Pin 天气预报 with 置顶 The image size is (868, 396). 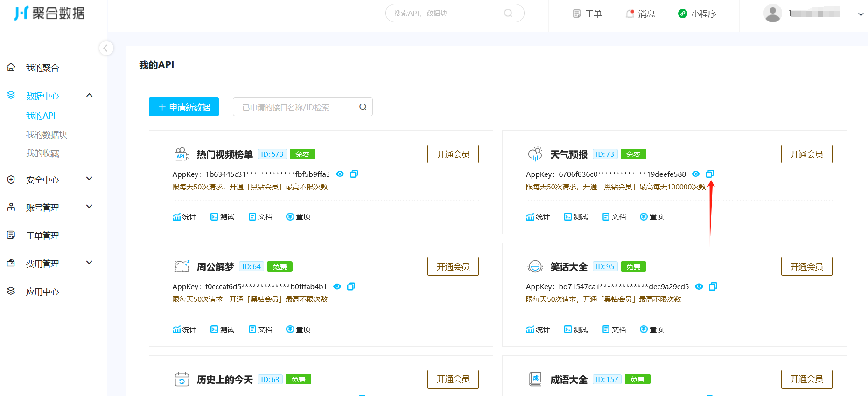tap(652, 216)
